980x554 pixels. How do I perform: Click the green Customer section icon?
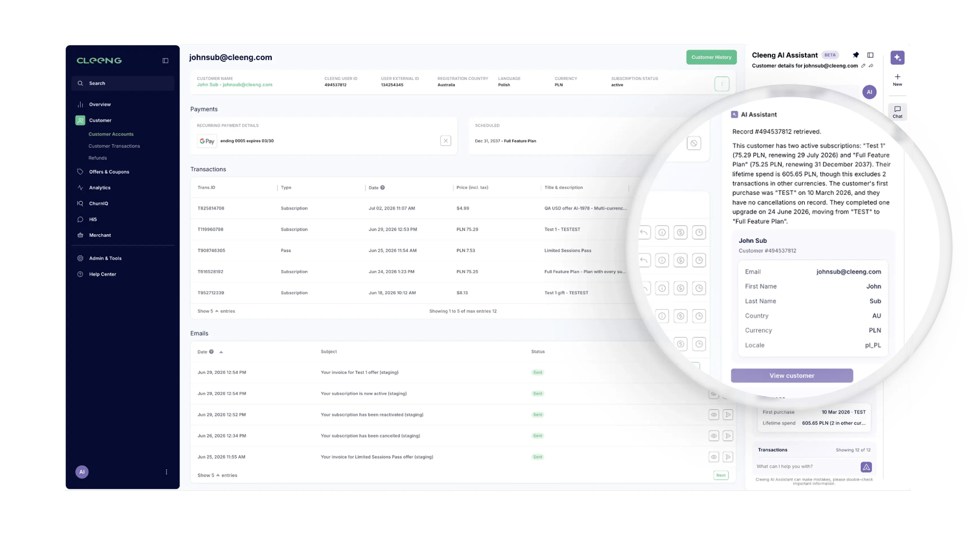click(80, 120)
